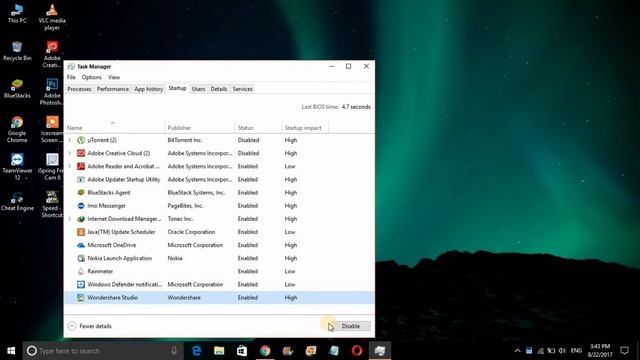Expand the Internet Download Manager group
The image size is (640, 360).
(x=69, y=219)
